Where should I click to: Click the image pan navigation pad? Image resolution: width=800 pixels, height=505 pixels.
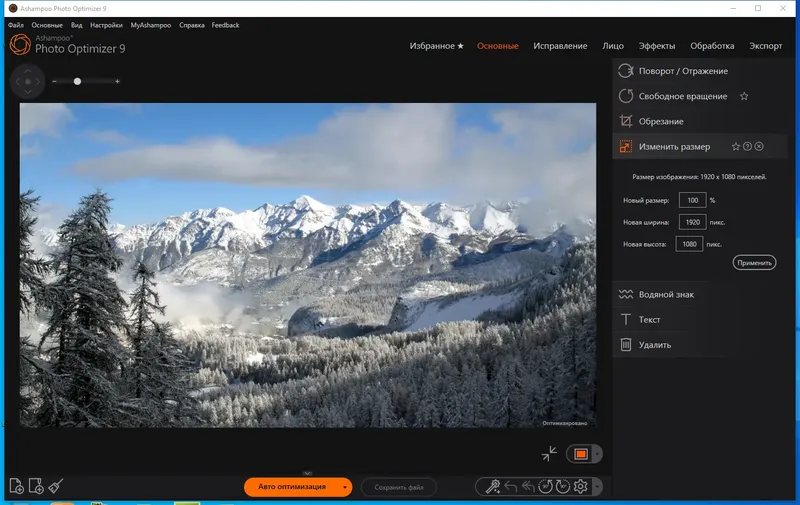(x=28, y=81)
